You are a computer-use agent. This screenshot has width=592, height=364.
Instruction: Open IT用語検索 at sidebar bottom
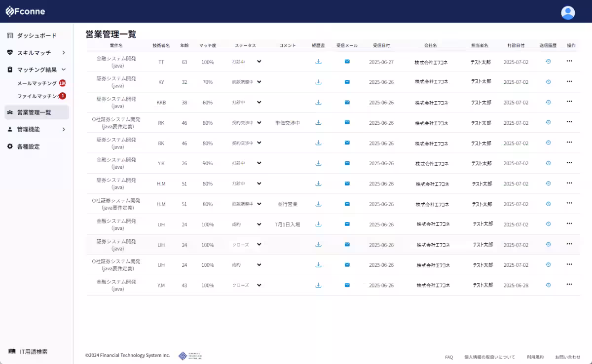coord(33,352)
